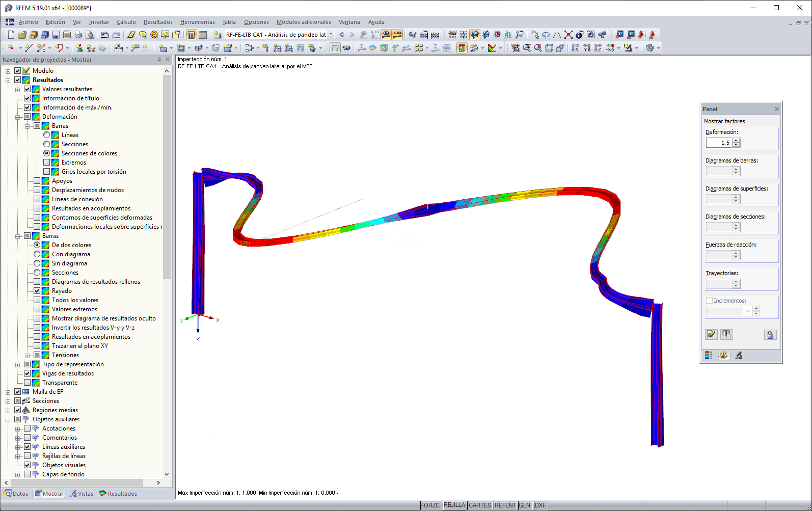The image size is (812, 511).
Task: Open a model with the yellow folder icon
Action: (x=22, y=35)
